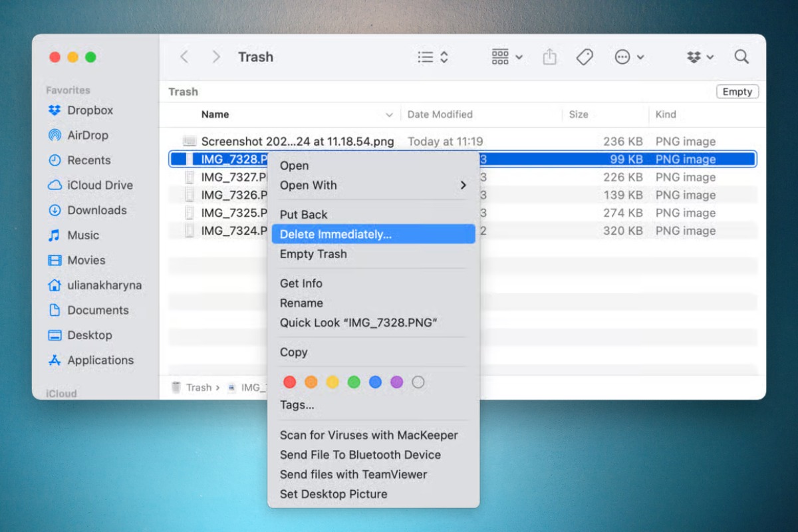Viewport: 798px width, 532px height.
Task: Open the search with the magnifier icon
Action: pyautogui.click(x=741, y=57)
